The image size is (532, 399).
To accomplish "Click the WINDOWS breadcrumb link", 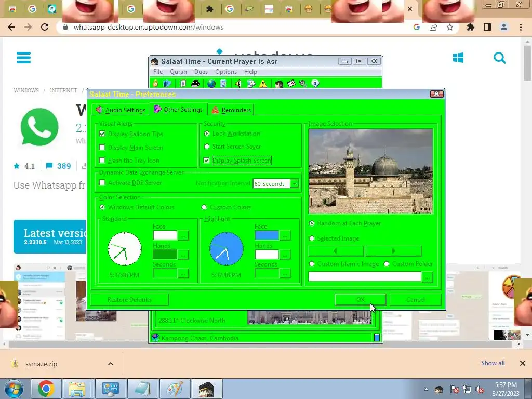I will click(x=26, y=90).
